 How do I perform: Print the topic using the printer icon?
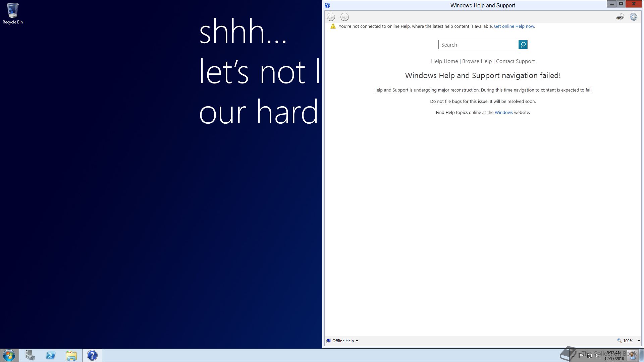[x=620, y=17]
